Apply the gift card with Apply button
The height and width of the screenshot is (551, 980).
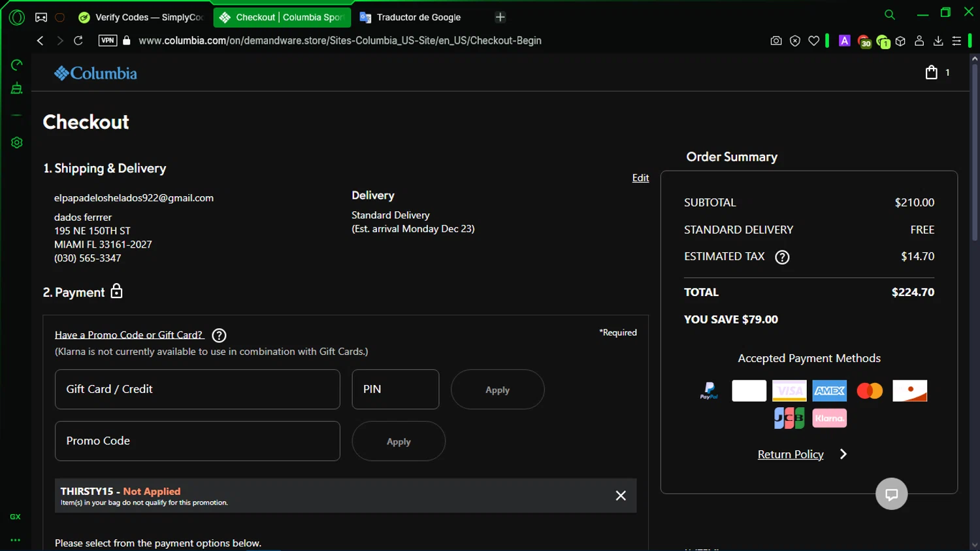(x=497, y=390)
